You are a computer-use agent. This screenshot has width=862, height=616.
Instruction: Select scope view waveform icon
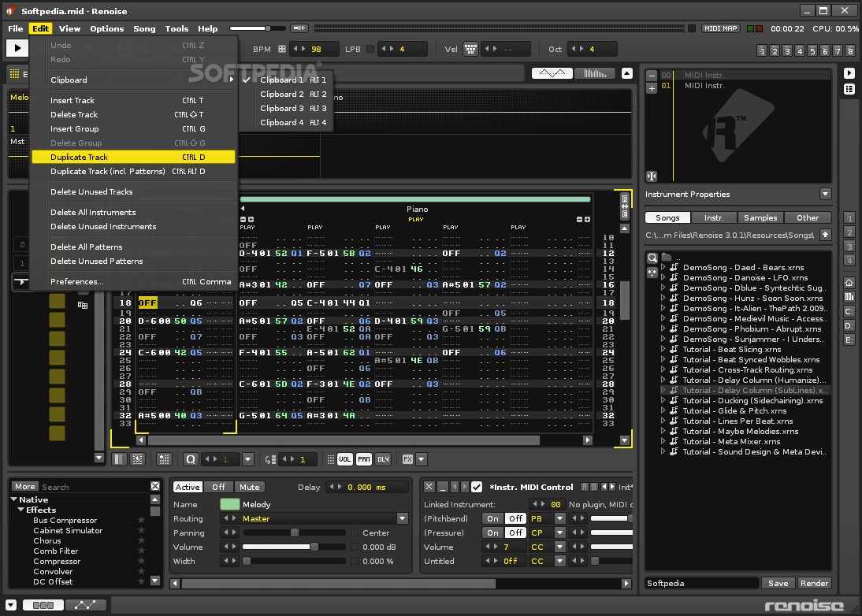pyautogui.click(x=552, y=73)
